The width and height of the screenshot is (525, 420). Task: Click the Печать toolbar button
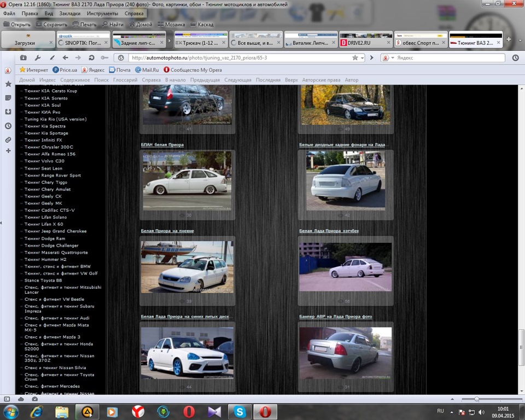pyautogui.click(x=84, y=25)
